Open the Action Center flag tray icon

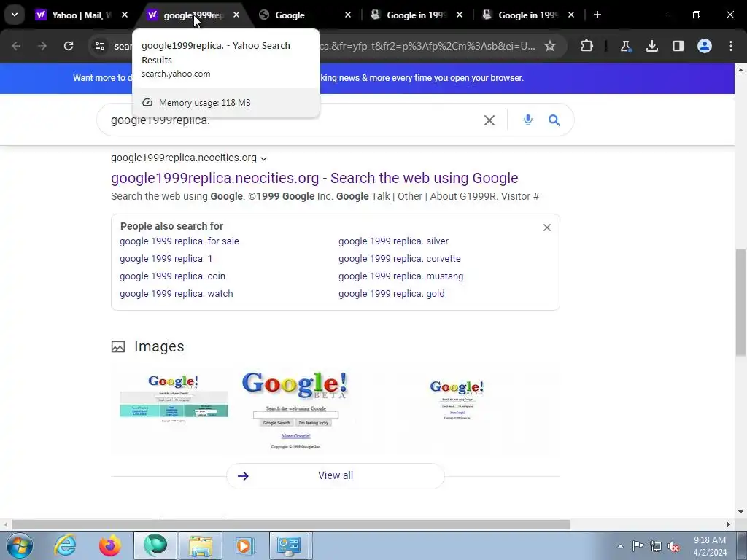pyautogui.click(x=638, y=546)
